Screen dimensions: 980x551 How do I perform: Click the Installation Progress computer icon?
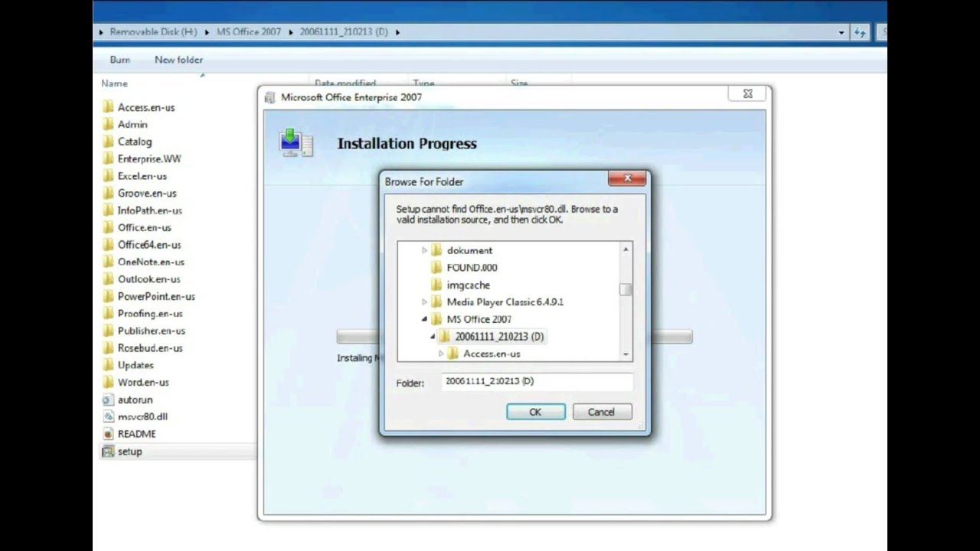pos(296,143)
